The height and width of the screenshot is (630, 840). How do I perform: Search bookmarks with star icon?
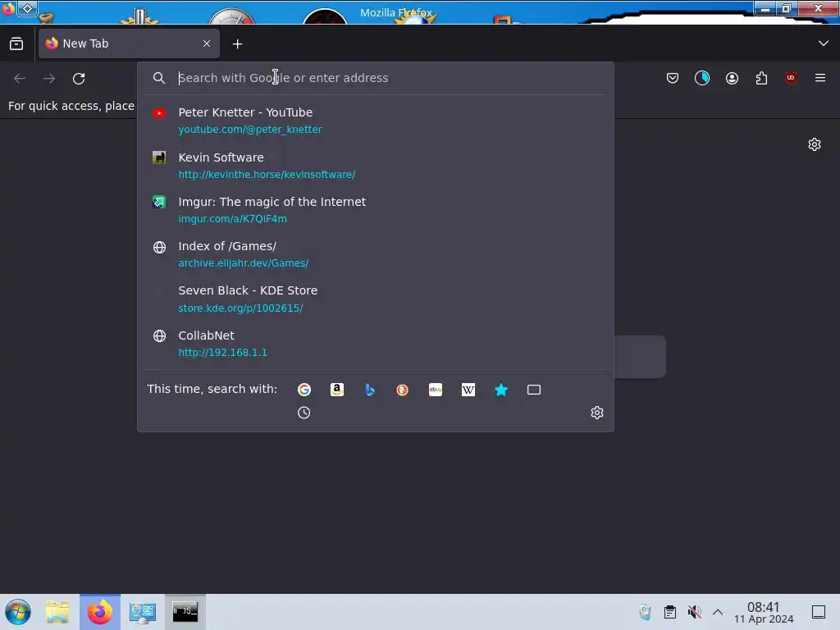[501, 390]
